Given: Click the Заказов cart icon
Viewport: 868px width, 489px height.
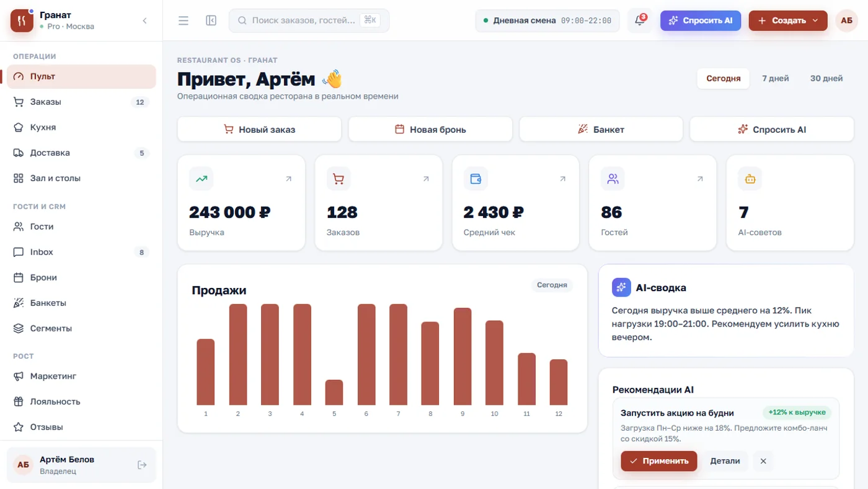Looking at the screenshot, I should tap(339, 179).
